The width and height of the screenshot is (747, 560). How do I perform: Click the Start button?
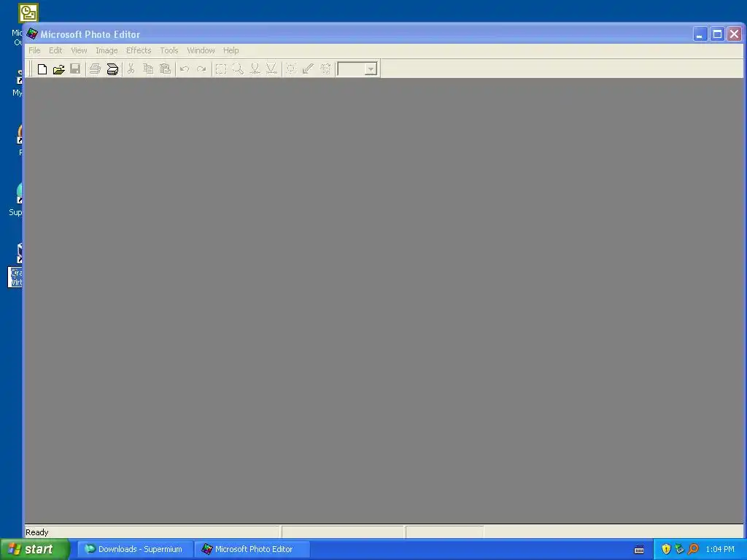[35, 549]
